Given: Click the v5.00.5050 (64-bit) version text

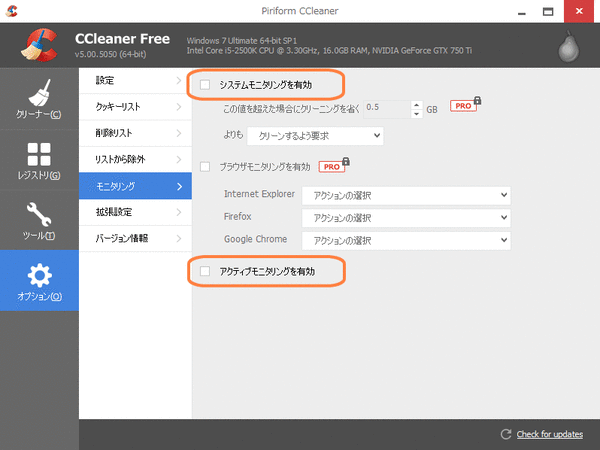Looking at the screenshot, I should 111,54.
